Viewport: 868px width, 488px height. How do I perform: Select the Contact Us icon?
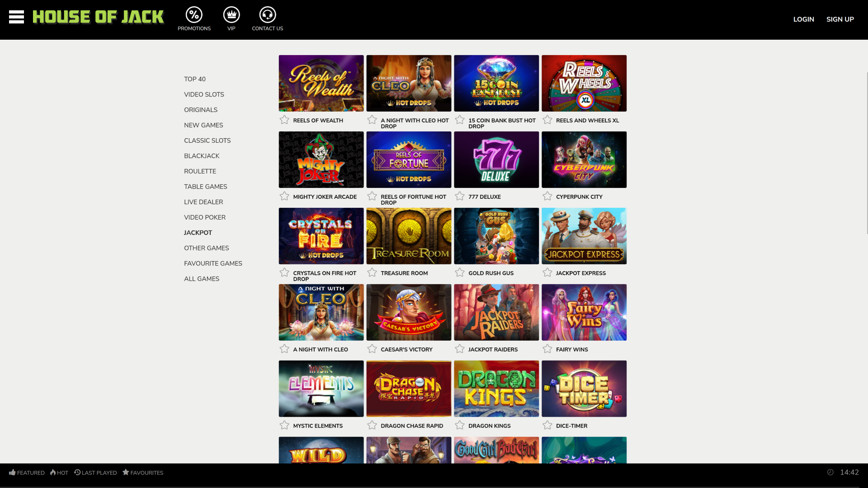point(267,15)
